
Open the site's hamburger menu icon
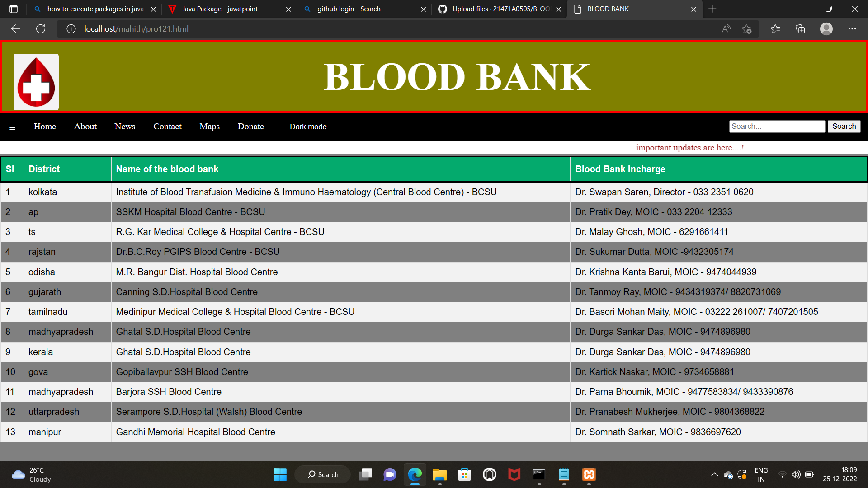(x=12, y=127)
